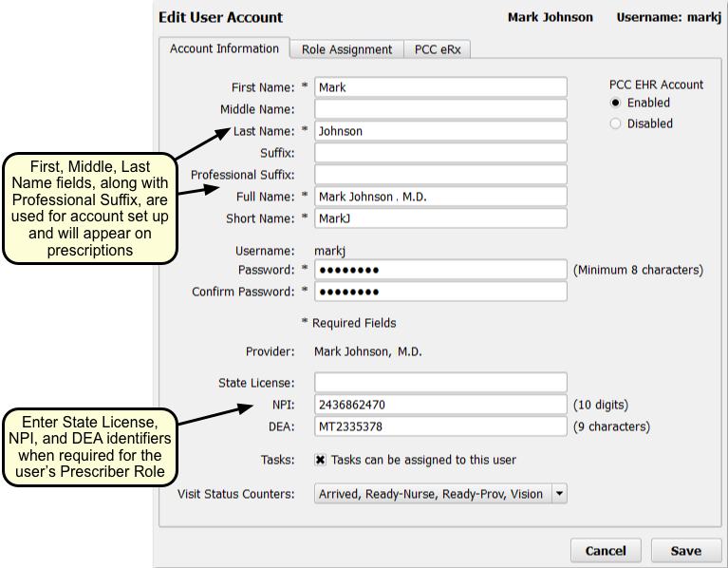This screenshot has height=568, width=728.
Task: Toggle Tasks can be assigned checkbox
Action: coord(321,460)
